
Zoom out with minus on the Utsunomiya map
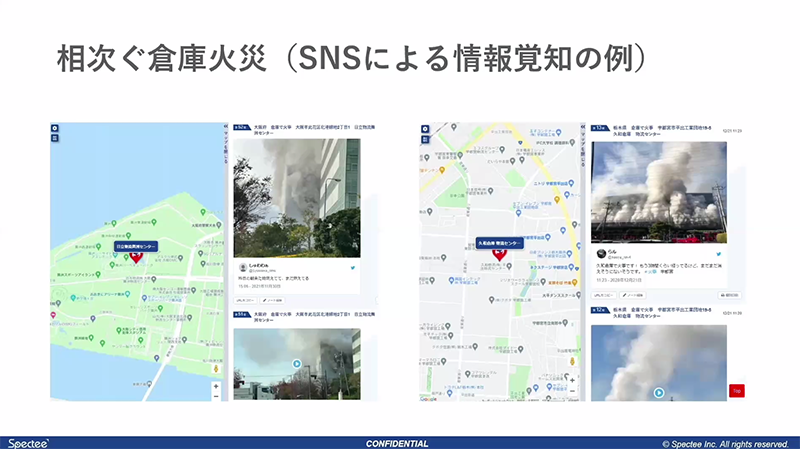[x=572, y=391]
